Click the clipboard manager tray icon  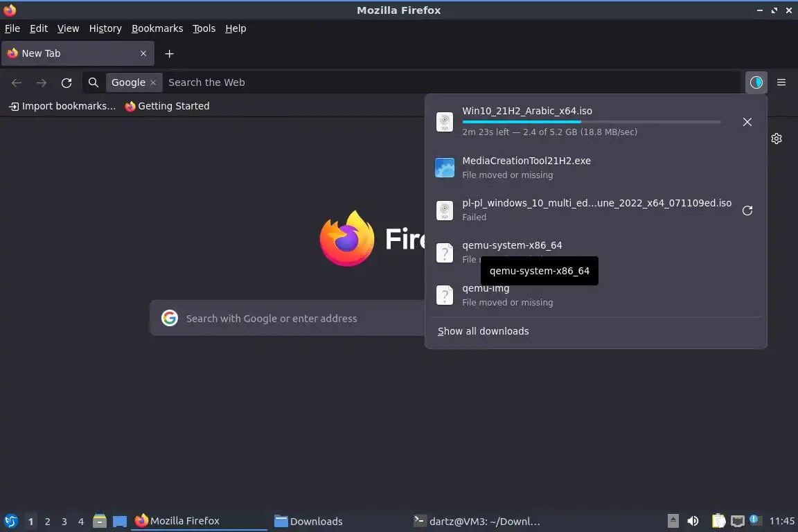[718, 522]
